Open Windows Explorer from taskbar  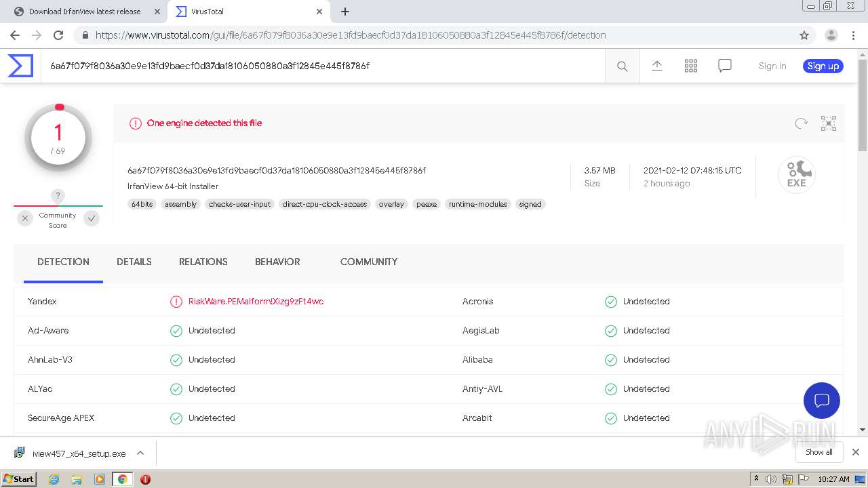click(x=77, y=479)
